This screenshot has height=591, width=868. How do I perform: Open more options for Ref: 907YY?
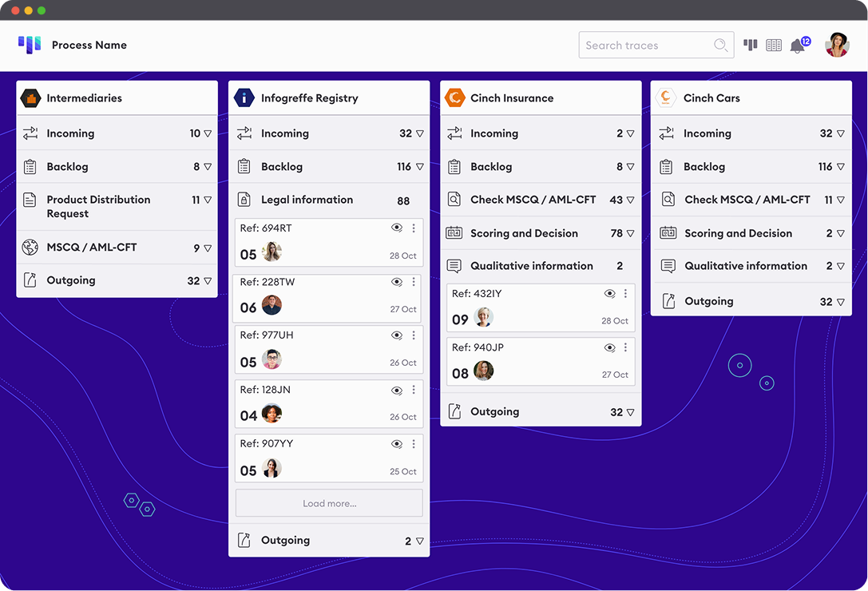(414, 444)
